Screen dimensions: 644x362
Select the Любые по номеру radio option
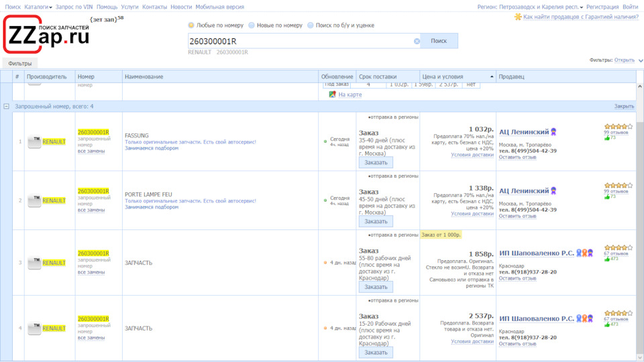(191, 25)
